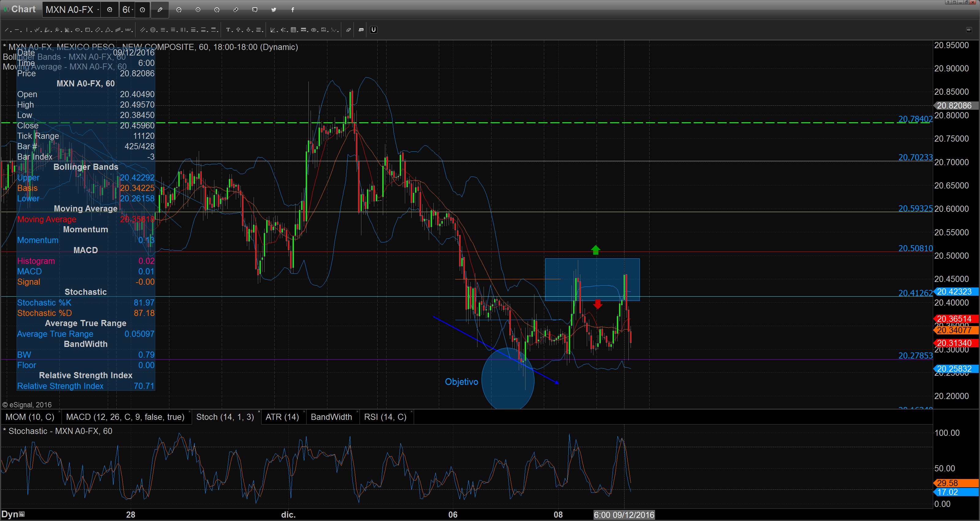Click the Facebook share icon
Image resolution: width=980 pixels, height=521 pixels.
point(292,10)
